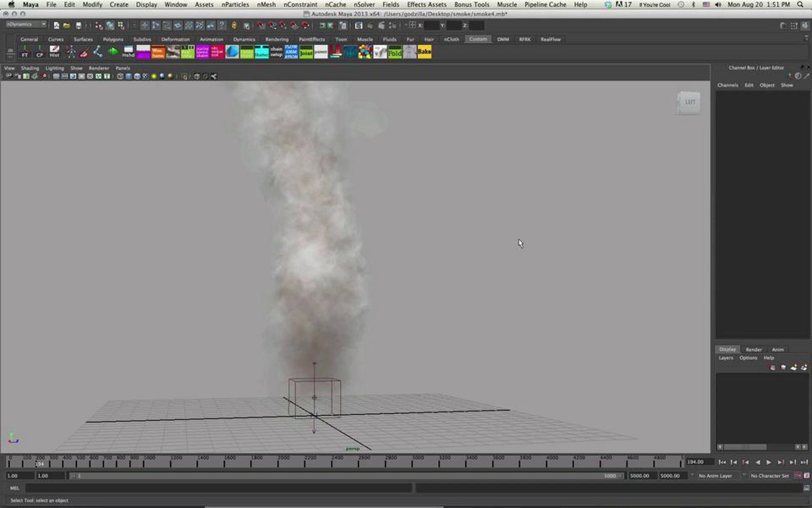812x508 pixels.
Task: Click the green Fold shelf icon
Action: tap(395, 52)
